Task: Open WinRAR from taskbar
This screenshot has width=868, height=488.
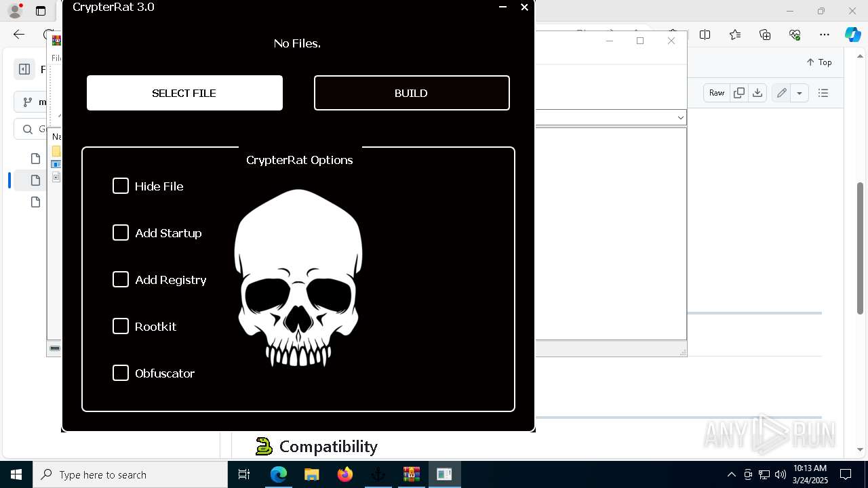Action: click(412, 474)
